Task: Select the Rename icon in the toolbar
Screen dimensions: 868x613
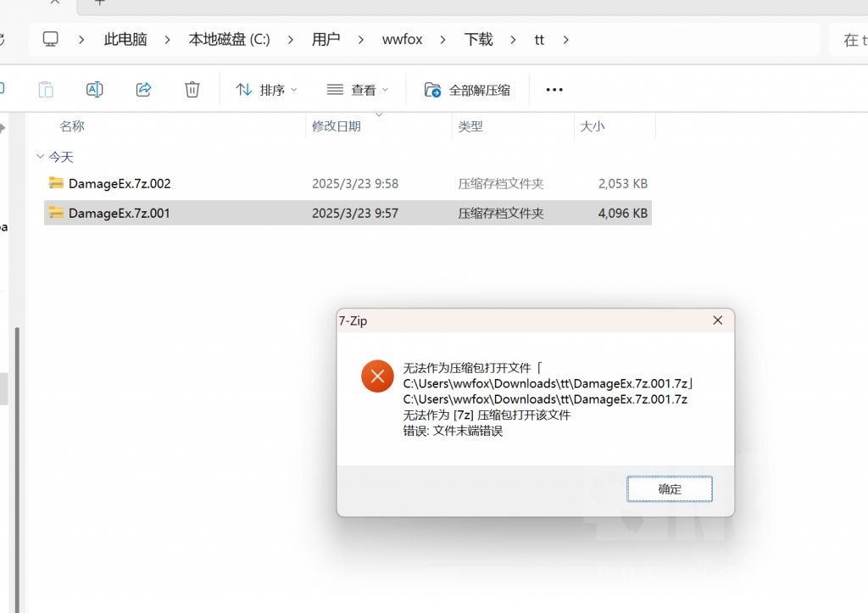Action: pyautogui.click(x=94, y=89)
